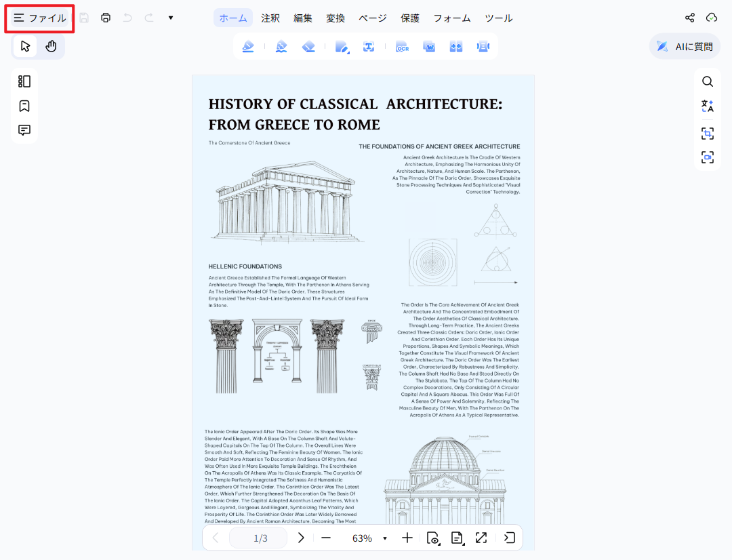Go to the next page arrow

pos(301,538)
